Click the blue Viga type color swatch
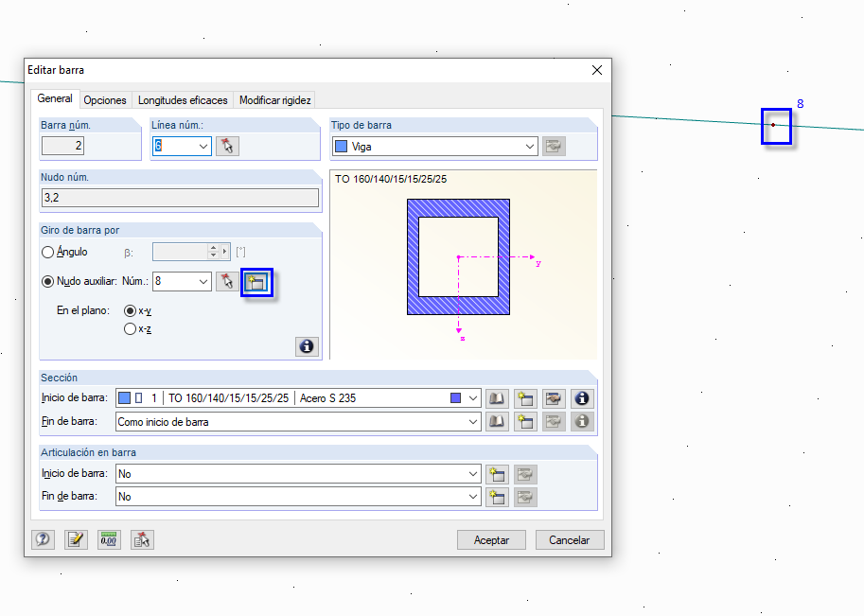The height and width of the screenshot is (616, 864). click(341, 147)
